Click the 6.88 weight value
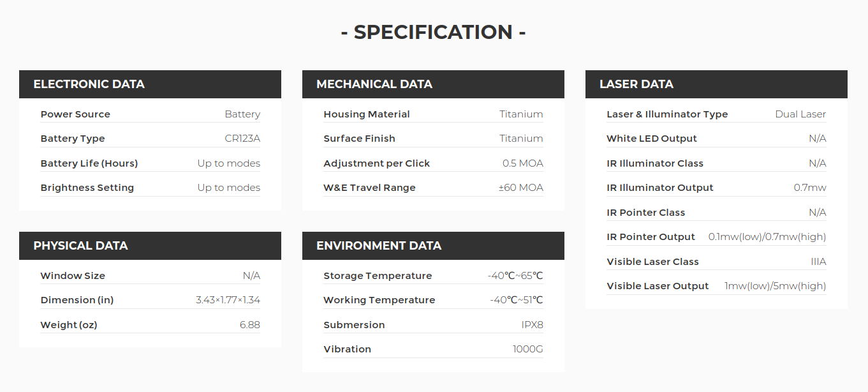Viewport: 868px width, 392px height. 250,325
